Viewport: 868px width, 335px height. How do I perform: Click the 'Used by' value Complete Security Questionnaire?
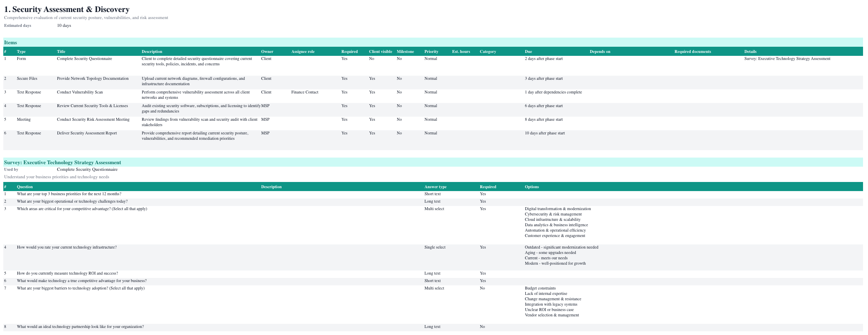click(87, 170)
